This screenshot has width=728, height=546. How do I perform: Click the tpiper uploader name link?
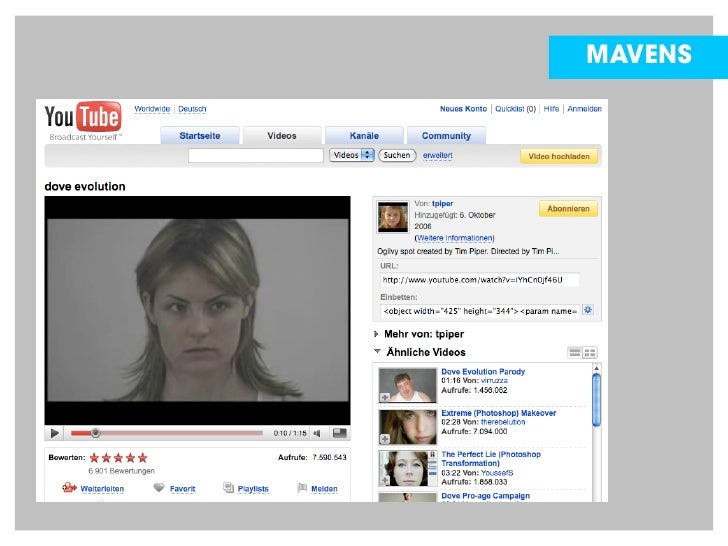442,203
